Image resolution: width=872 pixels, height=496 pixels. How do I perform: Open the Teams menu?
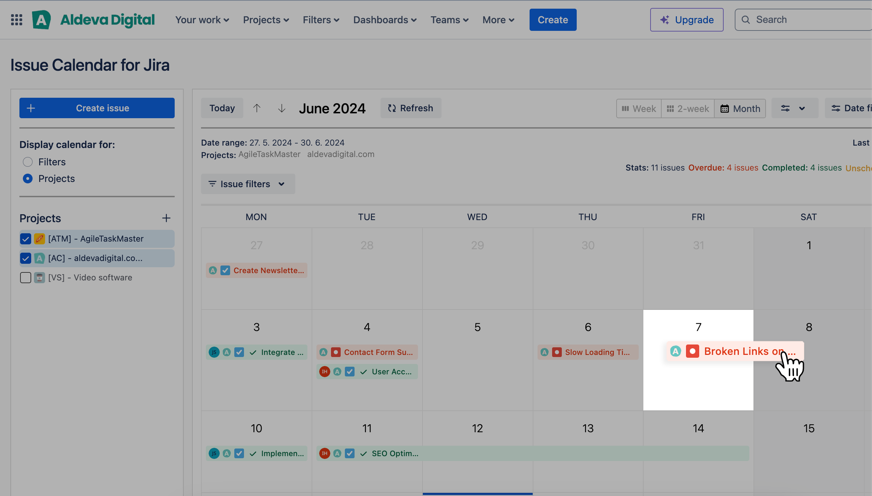pos(449,20)
